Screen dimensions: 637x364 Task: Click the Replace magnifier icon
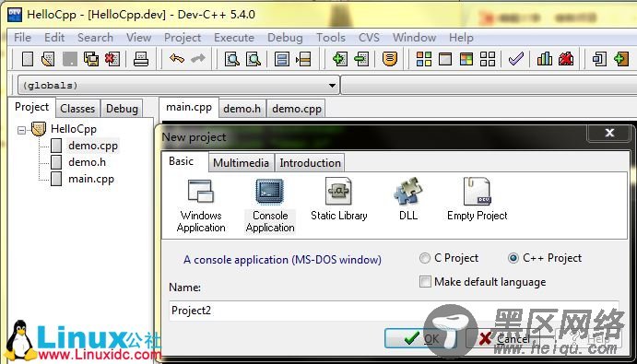[254, 59]
